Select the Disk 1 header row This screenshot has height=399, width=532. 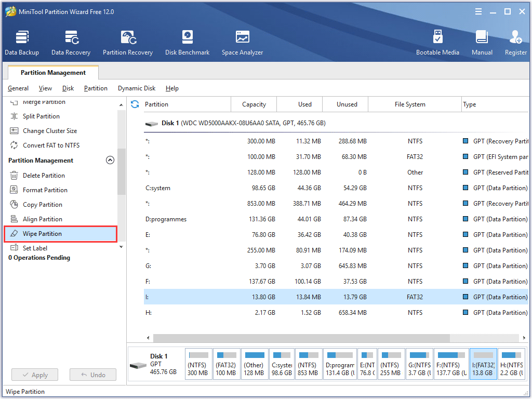tap(336, 123)
